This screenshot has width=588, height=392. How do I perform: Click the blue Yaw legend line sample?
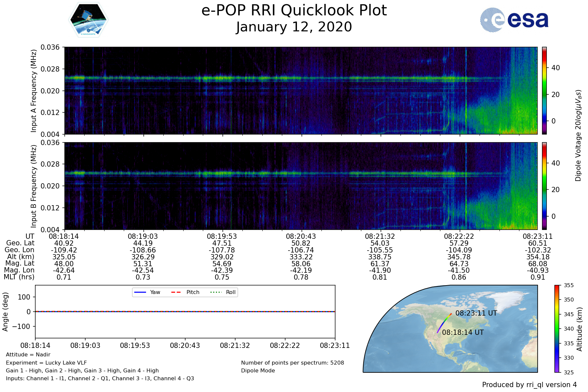click(140, 292)
